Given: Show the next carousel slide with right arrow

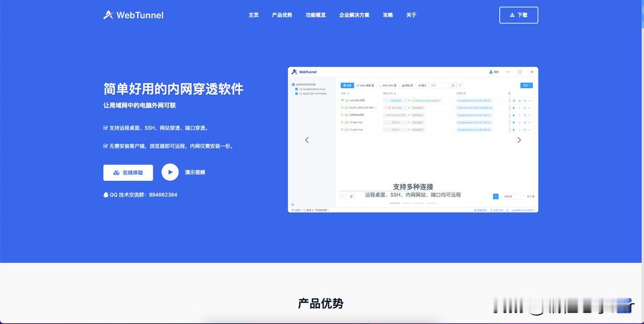Looking at the screenshot, I should coord(519,140).
